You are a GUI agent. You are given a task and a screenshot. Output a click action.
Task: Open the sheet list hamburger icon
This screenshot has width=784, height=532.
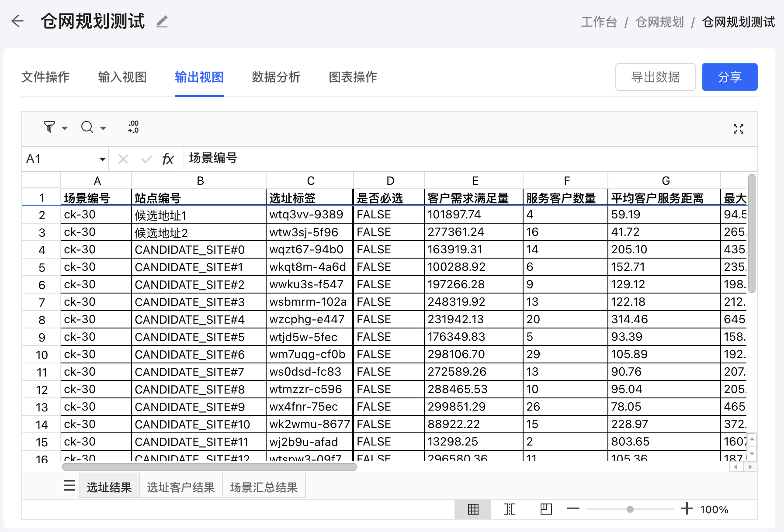click(69, 486)
